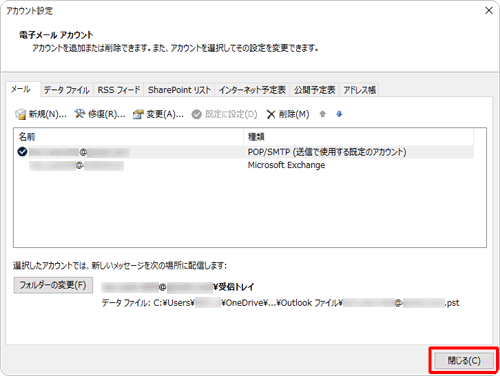Image resolution: width=500 pixels, height=376 pixels.
Task: Open the インターネット予定表 tab
Action: [252, 90]
